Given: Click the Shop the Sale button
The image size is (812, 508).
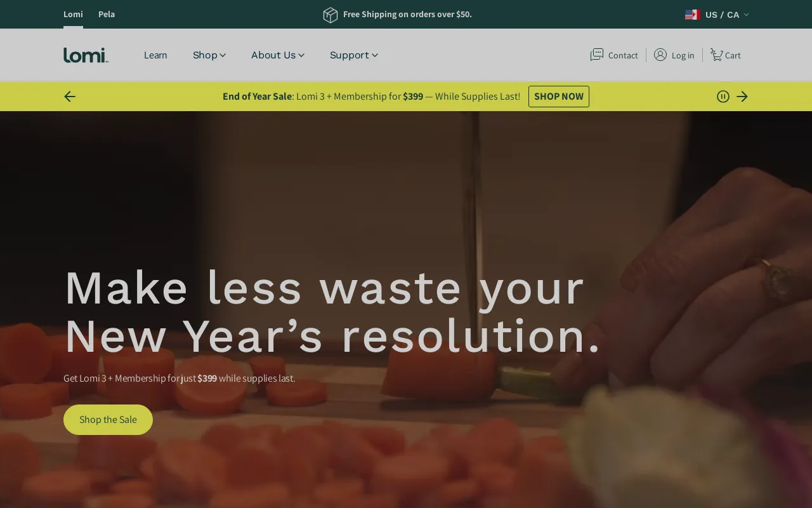Looking at the screenshot, I should click(x=108, y=420).
